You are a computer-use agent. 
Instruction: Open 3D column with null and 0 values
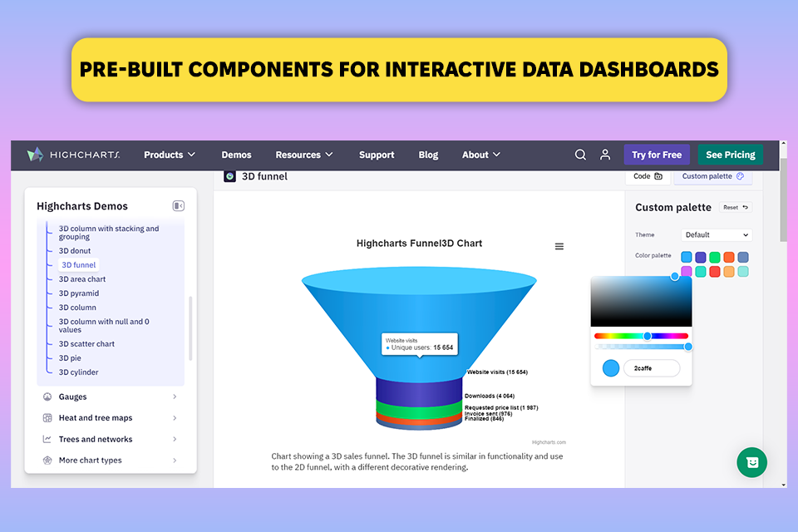pyautogui.click(x=105, y=325)
